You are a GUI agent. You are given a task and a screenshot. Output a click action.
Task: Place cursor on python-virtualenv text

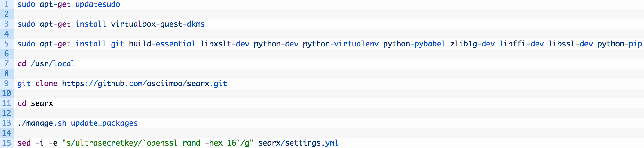[x=341, y=44]
